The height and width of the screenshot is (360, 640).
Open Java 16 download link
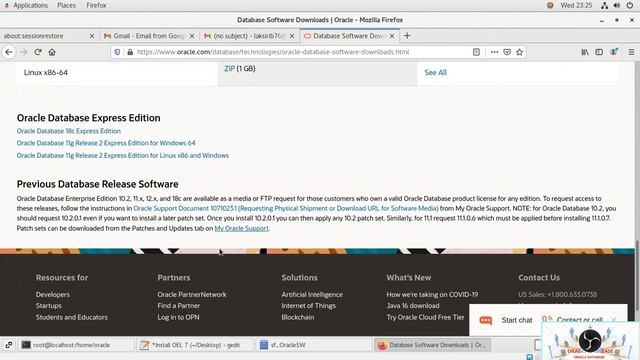point(413,306)
